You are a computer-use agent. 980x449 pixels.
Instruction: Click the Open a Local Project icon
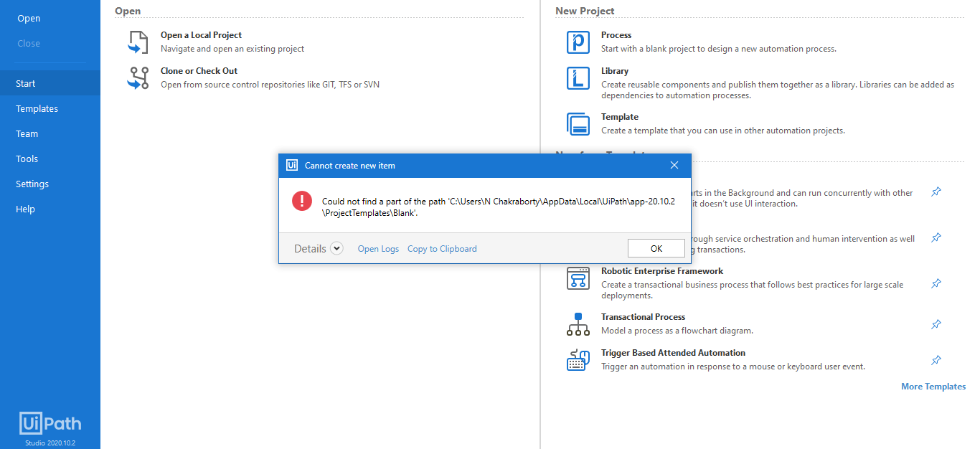[x=138, y=42]
